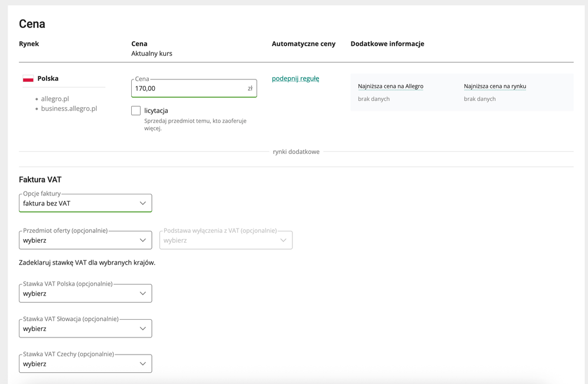
Task: Click the licytacja label text
Action: pyautogui.click(x=156, y=111)
